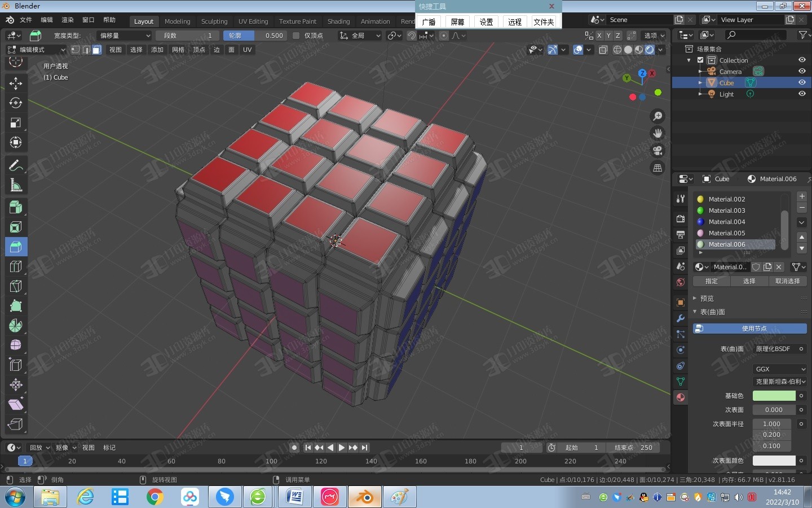Open the GGX distribution dropdown

tap(780, 369)
